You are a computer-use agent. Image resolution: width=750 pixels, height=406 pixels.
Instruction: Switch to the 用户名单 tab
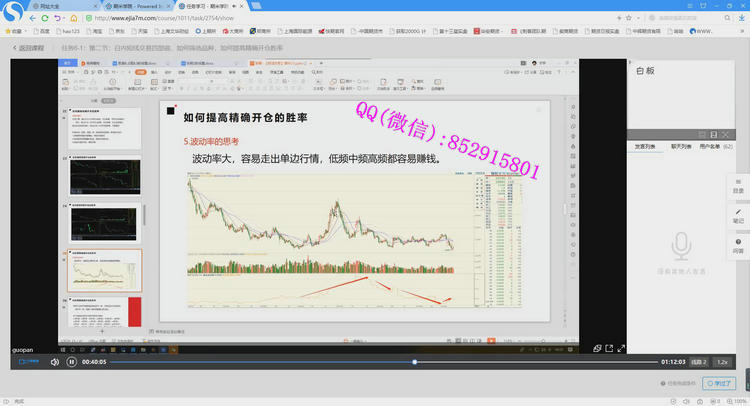(x=715, y=147)
